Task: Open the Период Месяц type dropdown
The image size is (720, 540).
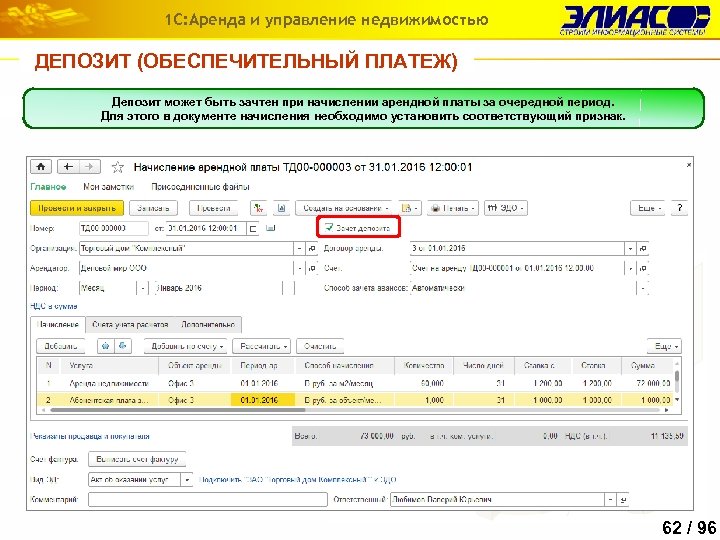Action: coord(143,288)
